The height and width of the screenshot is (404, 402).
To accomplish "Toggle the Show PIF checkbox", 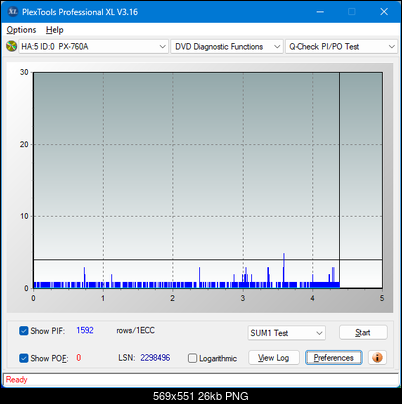I will 24,331.
